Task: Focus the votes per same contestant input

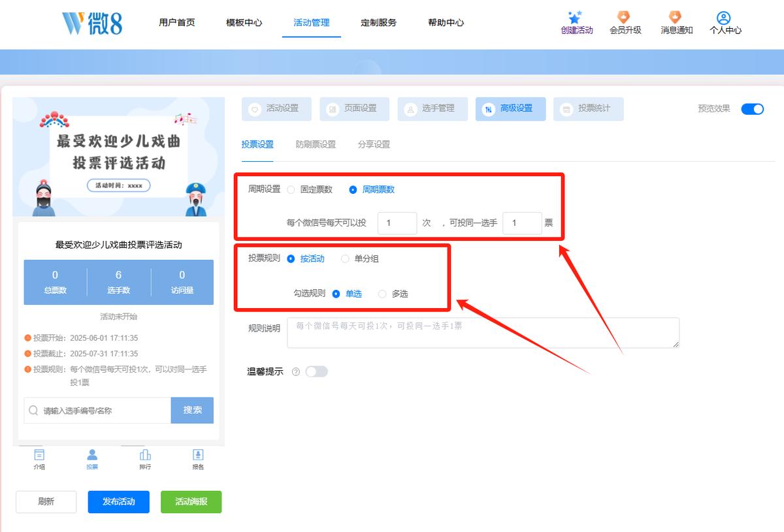Action: click(x=523, y=223)
